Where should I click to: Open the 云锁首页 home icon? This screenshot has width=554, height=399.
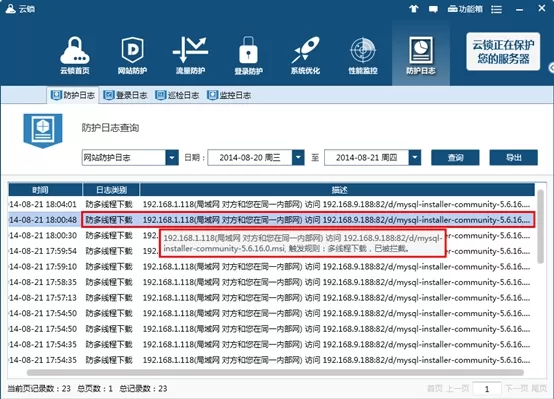[75, 55]
